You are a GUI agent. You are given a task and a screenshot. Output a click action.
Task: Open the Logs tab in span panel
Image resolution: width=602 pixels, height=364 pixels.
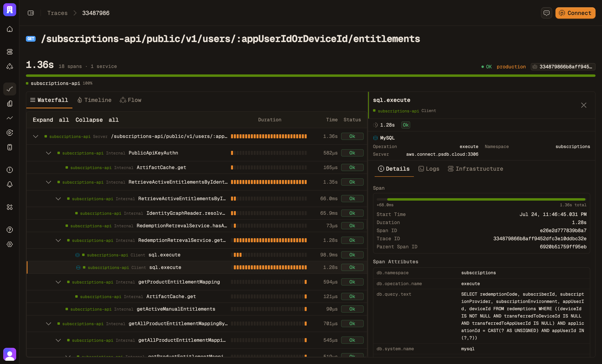click(x=429, y=169)
